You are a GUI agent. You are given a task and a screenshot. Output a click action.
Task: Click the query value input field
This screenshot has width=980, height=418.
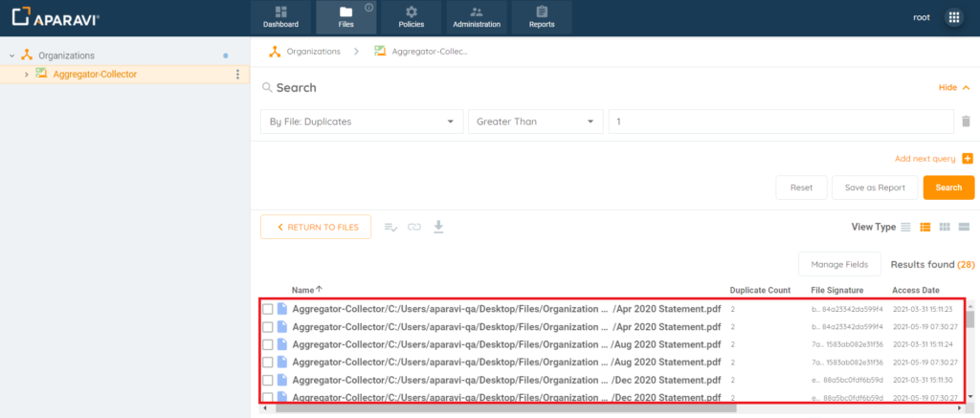pos(781,121)
